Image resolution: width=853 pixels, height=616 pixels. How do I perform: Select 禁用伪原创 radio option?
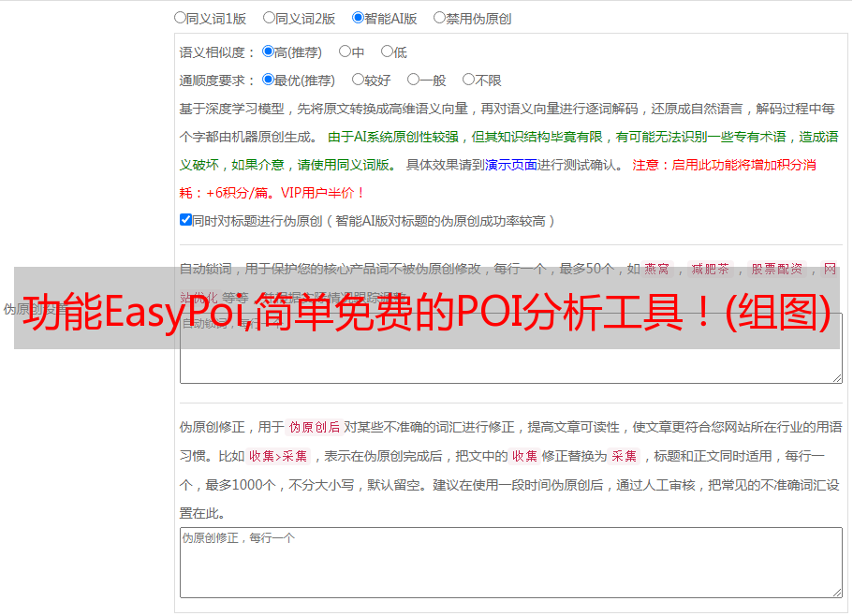click(439, 18)
